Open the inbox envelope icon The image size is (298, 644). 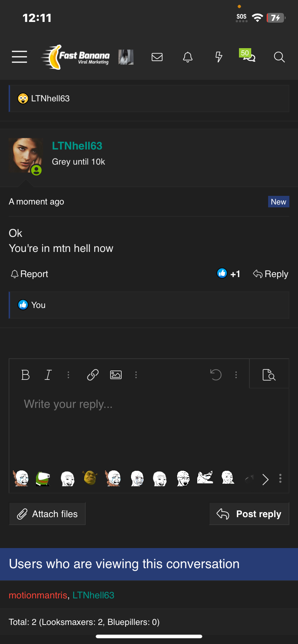[157, 57]
